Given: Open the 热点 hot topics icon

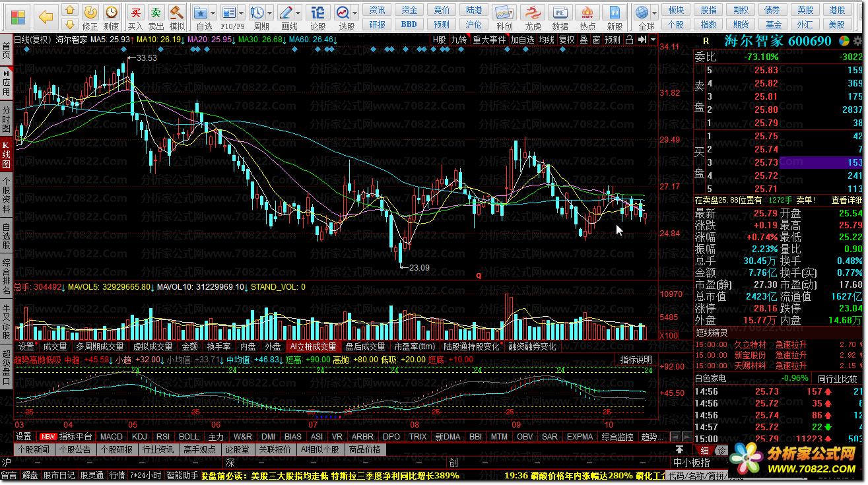Looking at the screenshot, I should click(x=587, y=17).
